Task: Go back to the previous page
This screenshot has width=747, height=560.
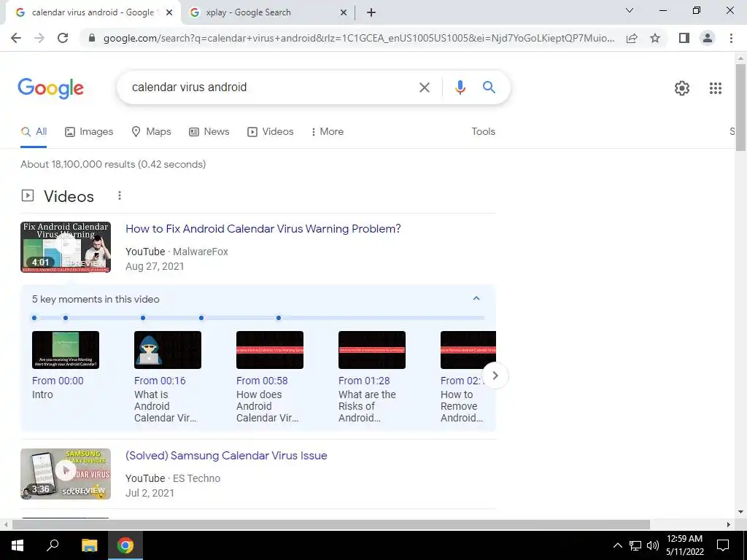Action: (16, 38)
